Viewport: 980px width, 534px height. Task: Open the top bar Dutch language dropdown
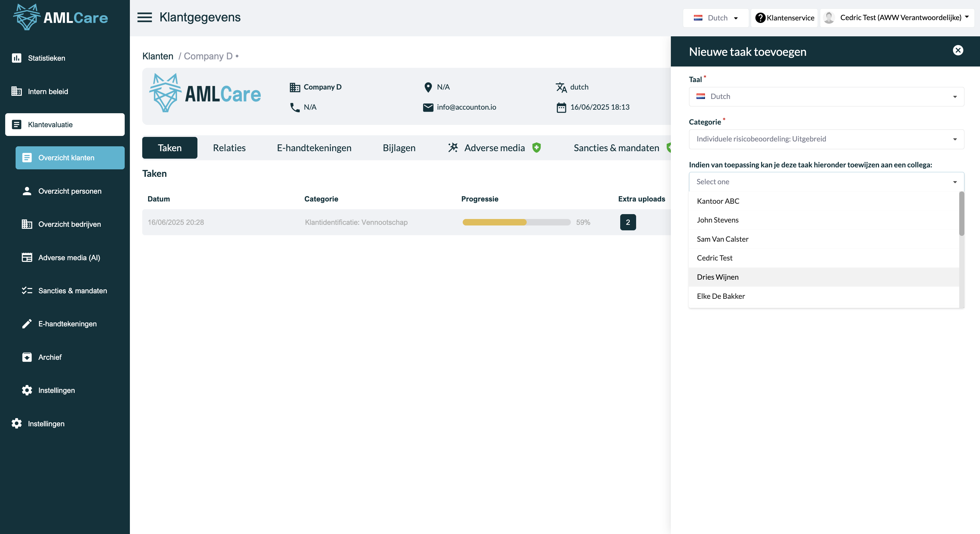[716, 18]
